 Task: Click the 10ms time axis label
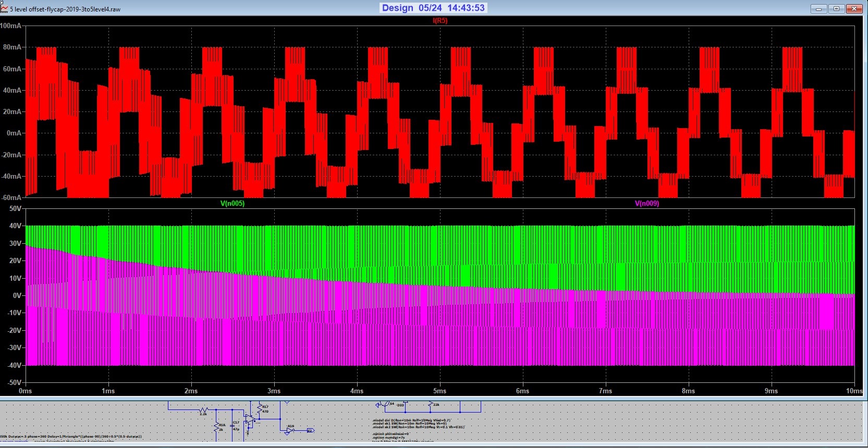pyautogui.click(x=854, y=391)
